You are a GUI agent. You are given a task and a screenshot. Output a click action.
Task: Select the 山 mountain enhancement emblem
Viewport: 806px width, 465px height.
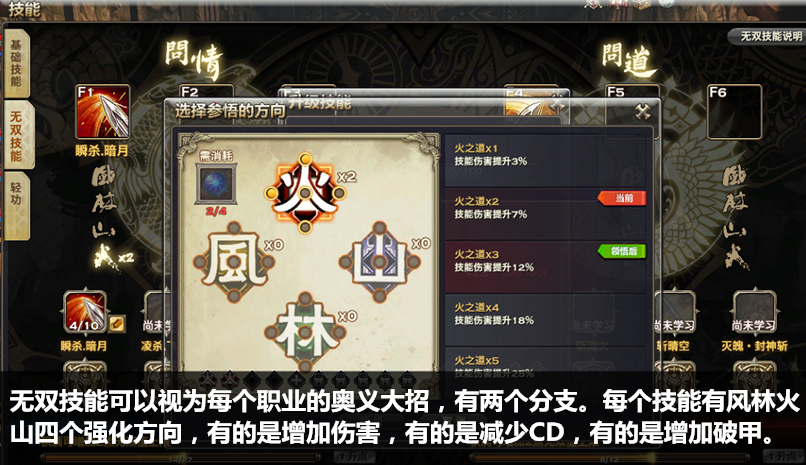coord(379,262)
